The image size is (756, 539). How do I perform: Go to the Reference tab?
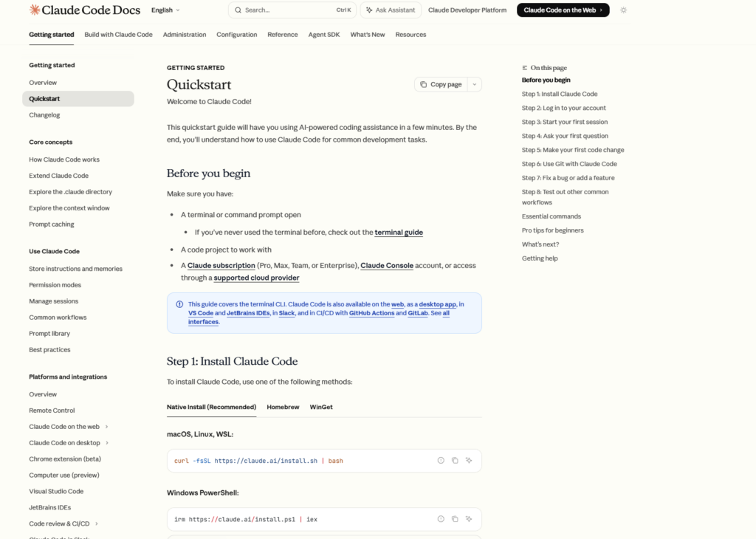[283, 35]
